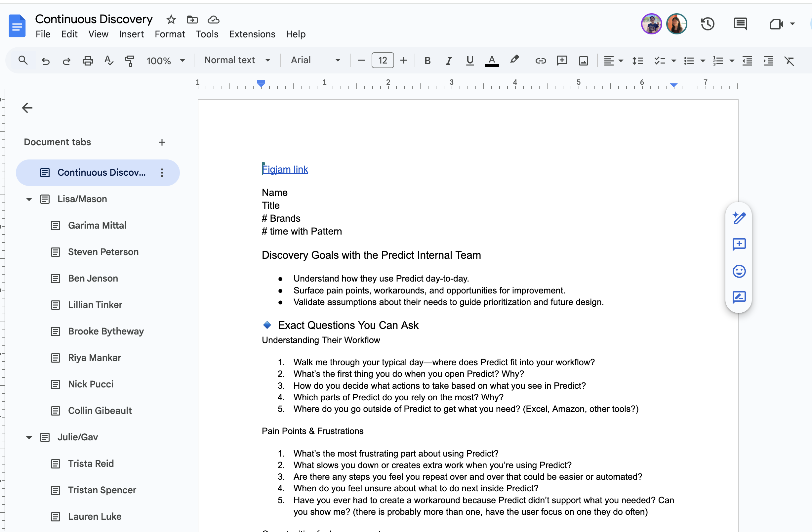Open the video call options dropdown arrow

coord(792,24)
